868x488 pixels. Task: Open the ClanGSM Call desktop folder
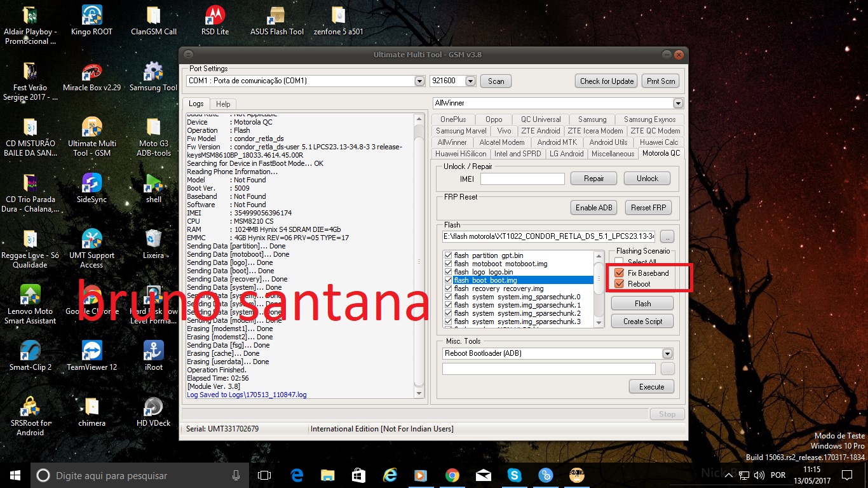pyautogui.click(x=153, y=21)
